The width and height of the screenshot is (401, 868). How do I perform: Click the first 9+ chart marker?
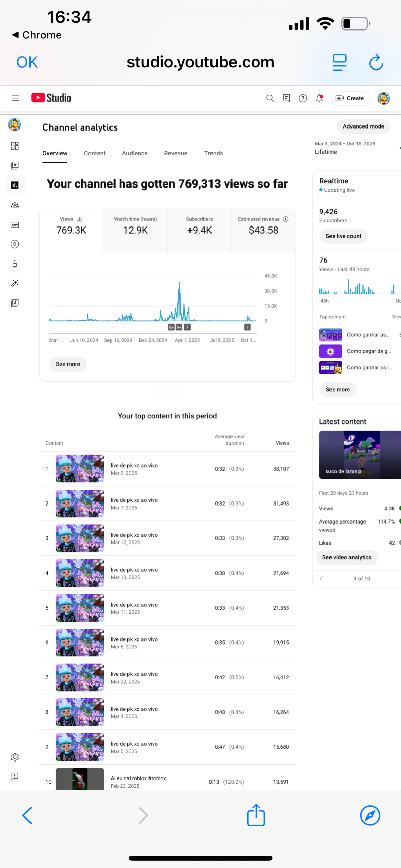(171, 327)
